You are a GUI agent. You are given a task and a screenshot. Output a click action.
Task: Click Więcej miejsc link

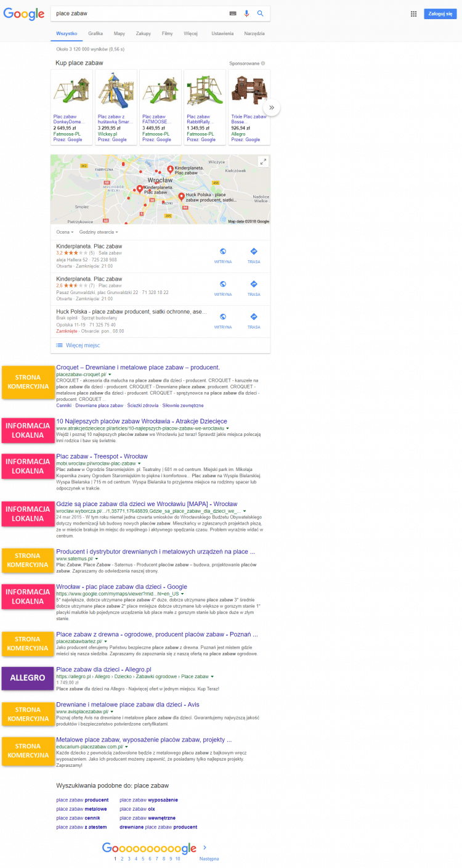pyautogui.click(x=83, y=345)
